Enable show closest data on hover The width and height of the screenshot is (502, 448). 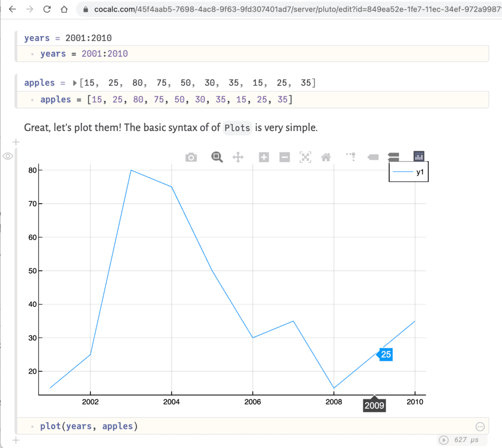point(372,158)
